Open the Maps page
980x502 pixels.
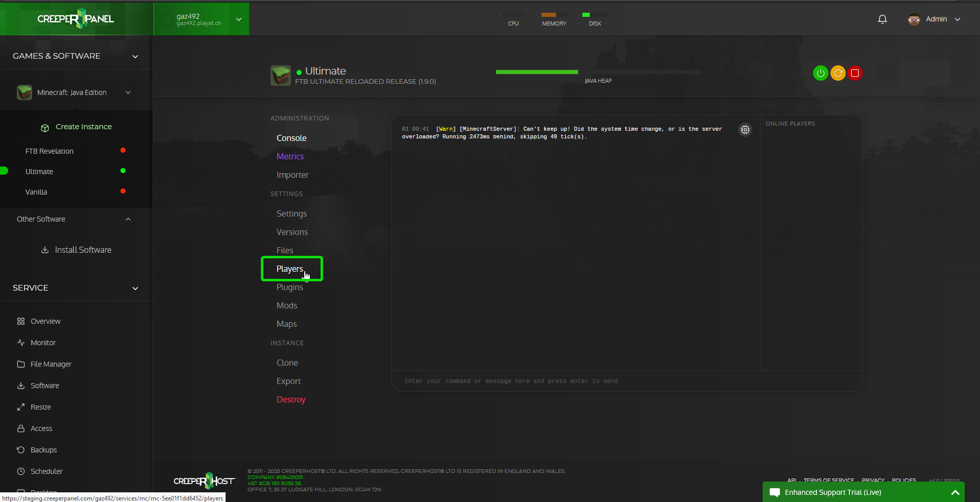click(286, 324)
